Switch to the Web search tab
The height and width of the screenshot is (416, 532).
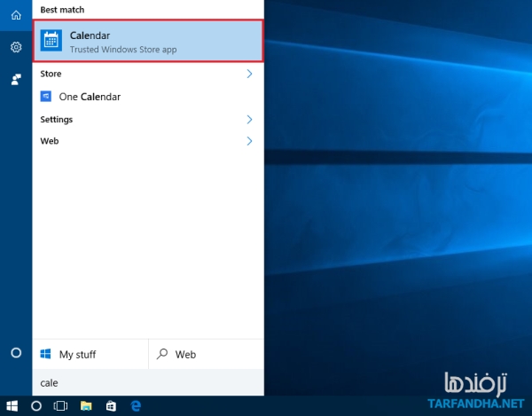coord(207,354)
